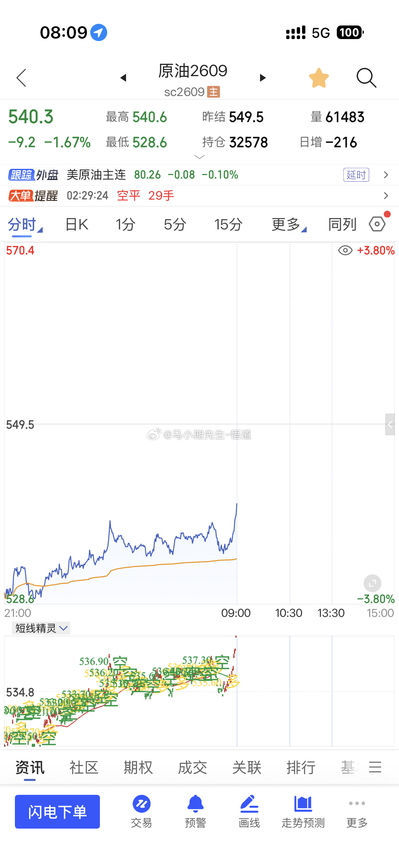399x868 pixels.
Task: Expand quote details chevron below 持仓
Action: [x=200, y=157]
